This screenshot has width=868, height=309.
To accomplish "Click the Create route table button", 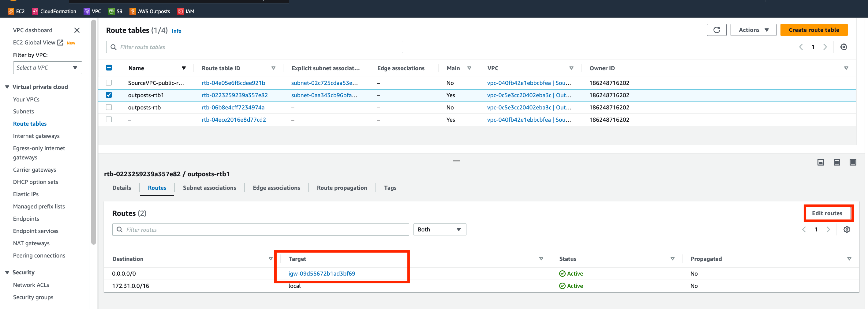I will pyautogui.click(x=814, y=30).
